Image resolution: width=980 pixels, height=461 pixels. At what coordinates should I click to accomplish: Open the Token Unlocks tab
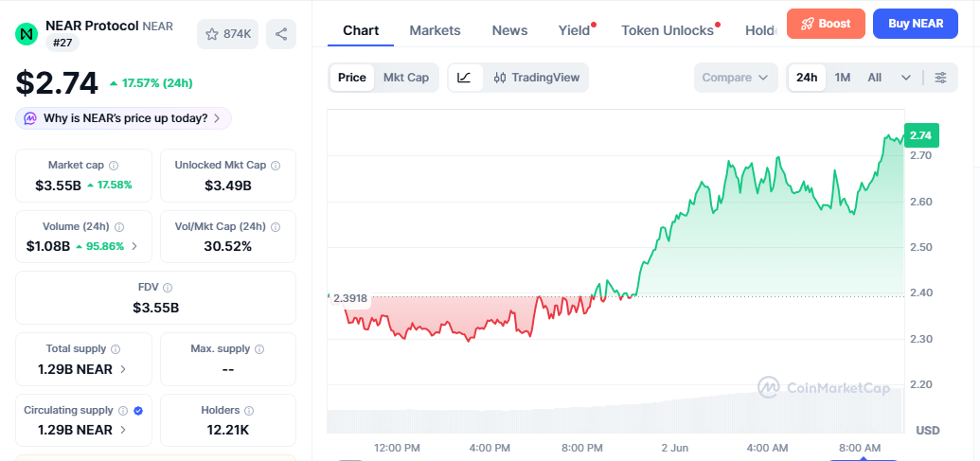coord(668,30)
